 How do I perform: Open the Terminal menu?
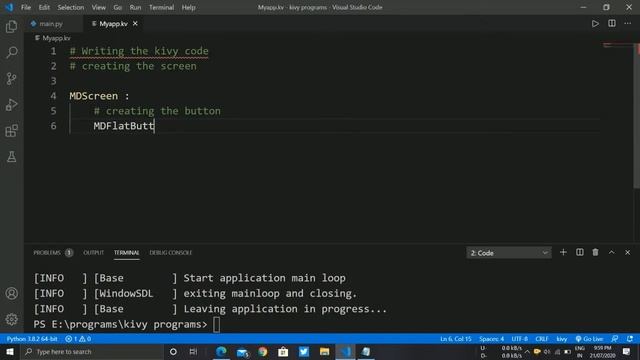161,7
